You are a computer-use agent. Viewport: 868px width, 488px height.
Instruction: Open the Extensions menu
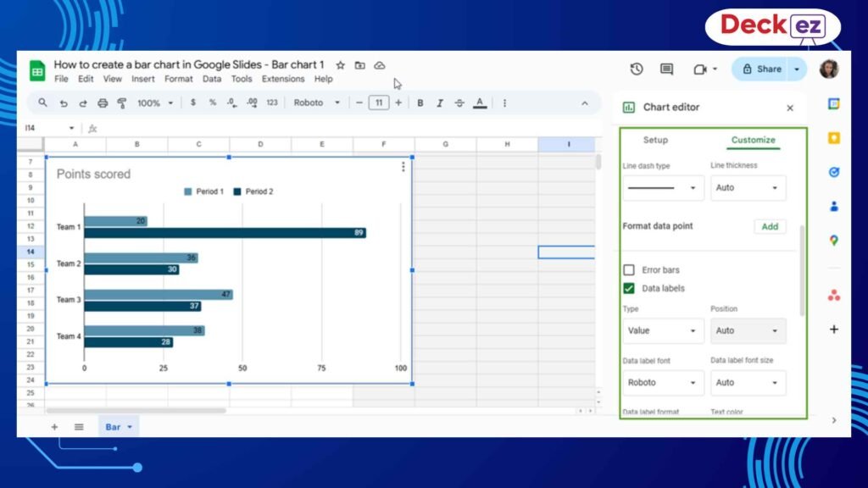[283, 79]
